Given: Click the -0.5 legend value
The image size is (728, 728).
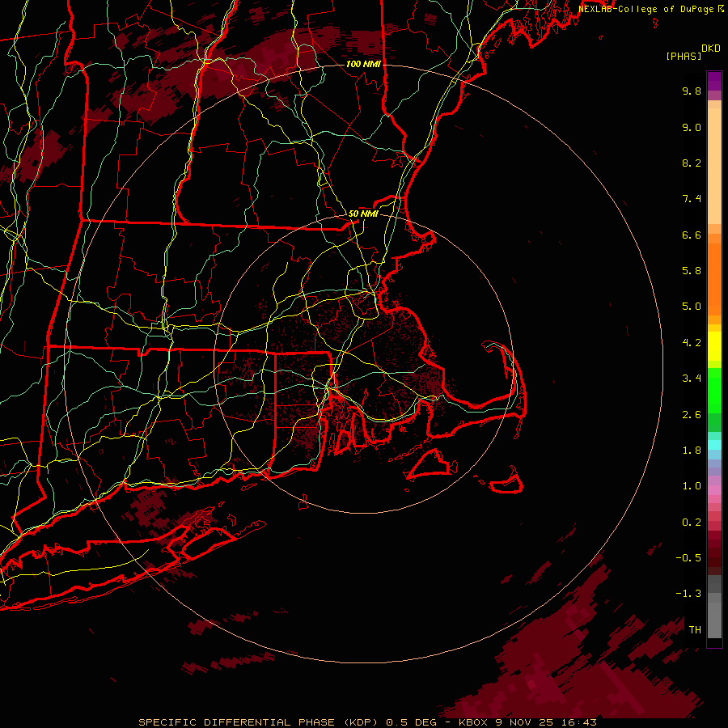Looking at the screenshot, I should 688,558.
